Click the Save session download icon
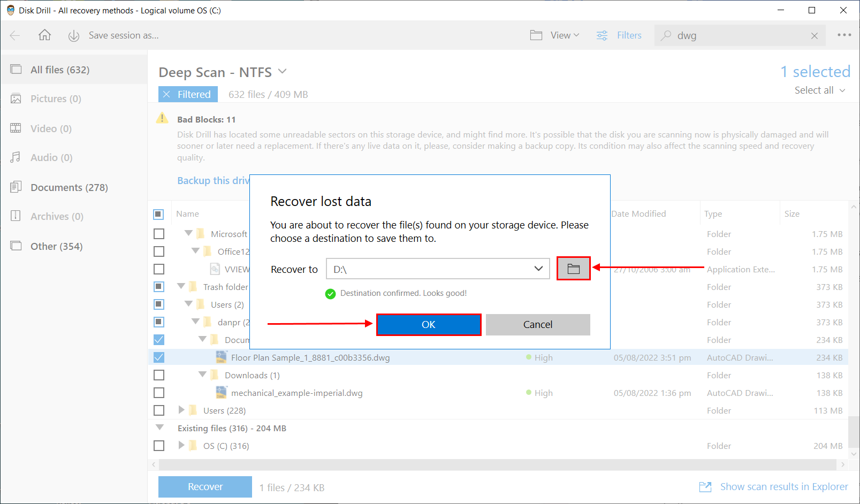The image size is (860, 504). pos(74,36)
